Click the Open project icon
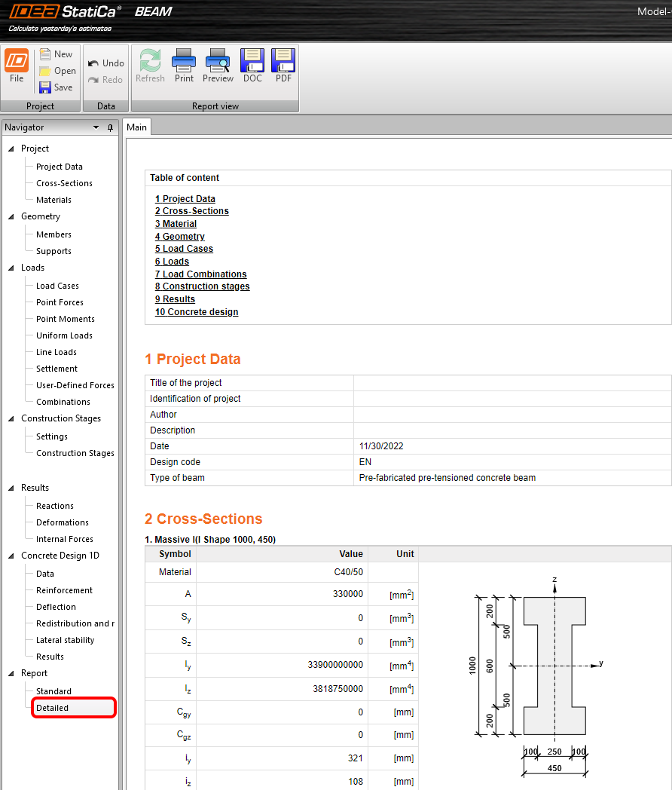Image resolution: width=672 pixels, height=790 pixels. pos(57,71)
